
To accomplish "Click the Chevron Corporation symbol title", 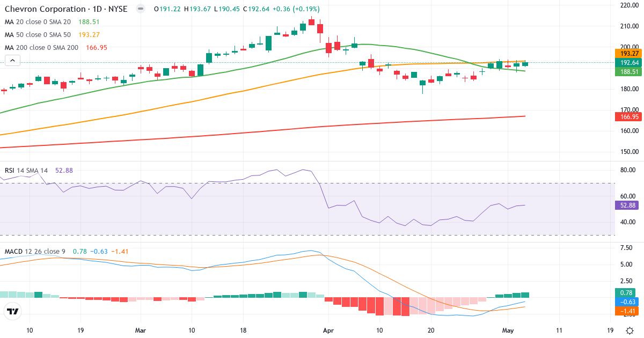I will pos(67,9).
